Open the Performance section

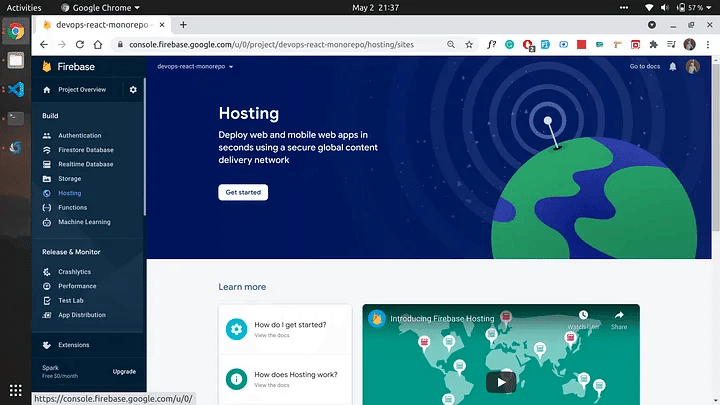pyautogui.click(x=77, y=286)
